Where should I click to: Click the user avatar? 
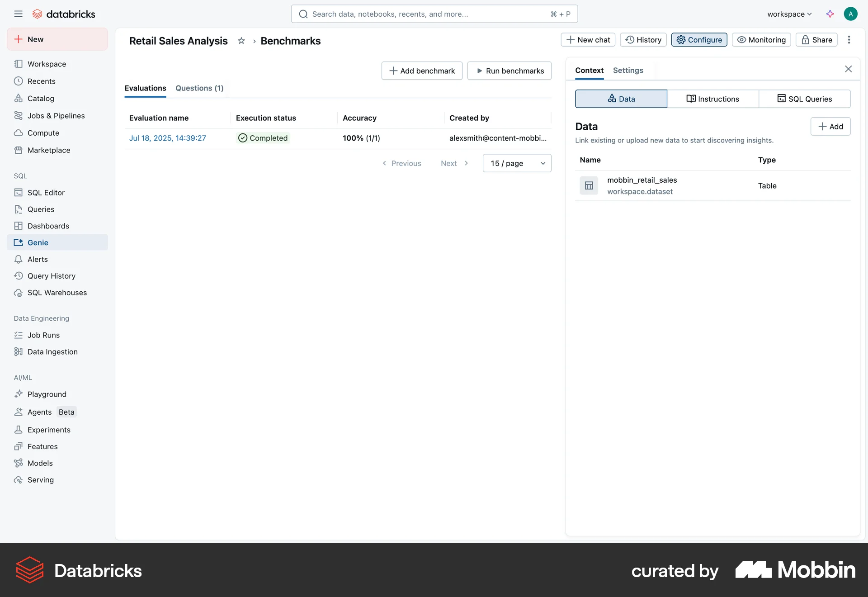[x=851, y=14]
